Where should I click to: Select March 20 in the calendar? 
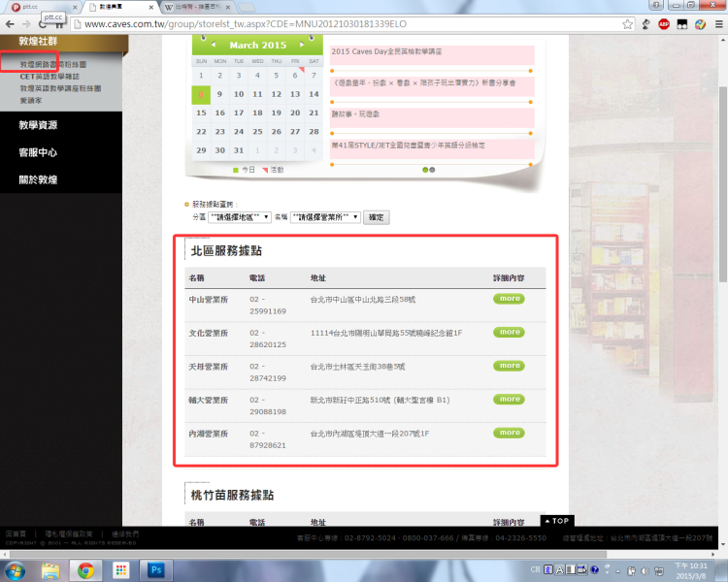295,113
